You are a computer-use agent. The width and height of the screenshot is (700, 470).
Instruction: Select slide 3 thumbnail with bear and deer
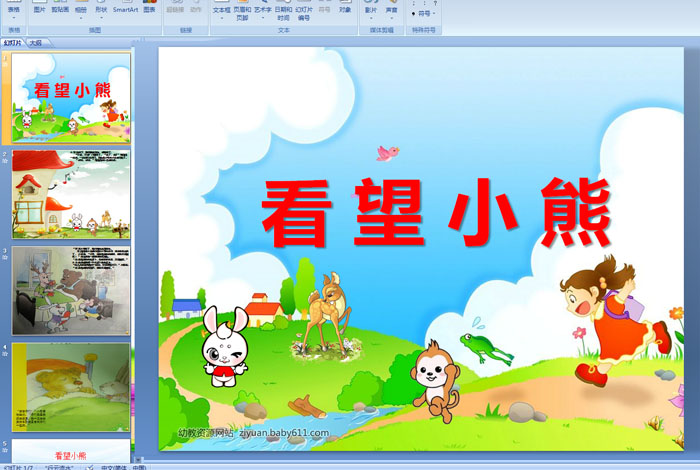point(71,291)
